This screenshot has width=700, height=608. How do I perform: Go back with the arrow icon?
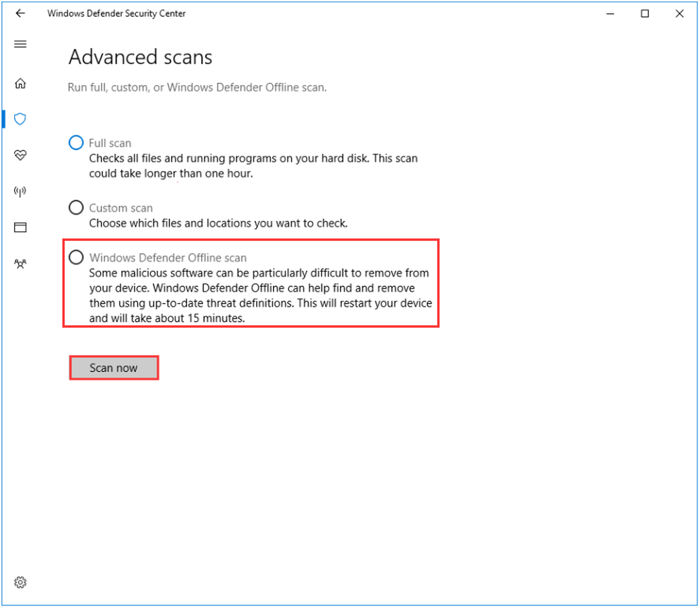click(x=20, y=13)
